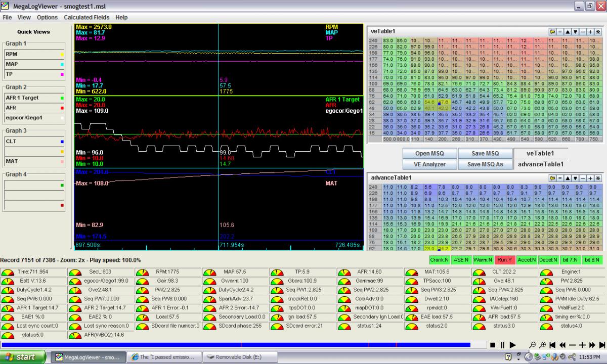The height and width of the screenshot is (364, 607).
Task: Click asterisk multiply icon in veTable1 toolbar
Action: point(598,31)
